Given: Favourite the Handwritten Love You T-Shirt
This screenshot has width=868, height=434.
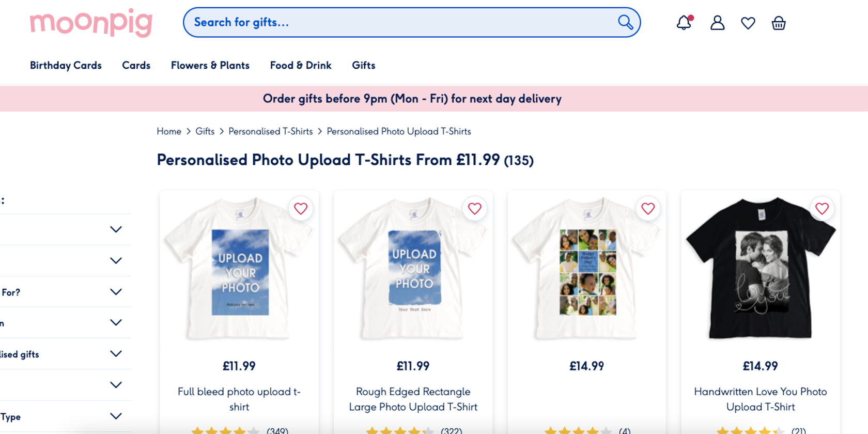Looking at the screenshot, I should tap(822, 208).
